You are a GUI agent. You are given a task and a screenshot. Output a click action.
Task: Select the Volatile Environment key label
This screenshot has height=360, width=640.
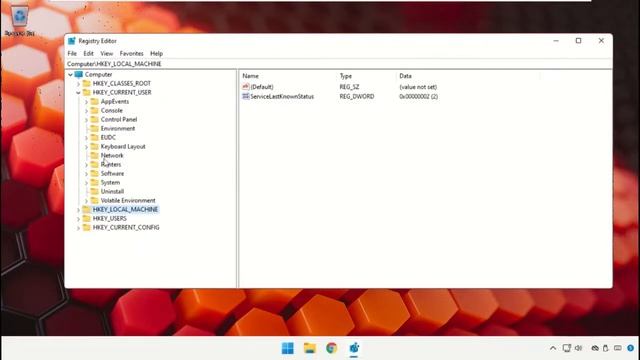(128, 200)
